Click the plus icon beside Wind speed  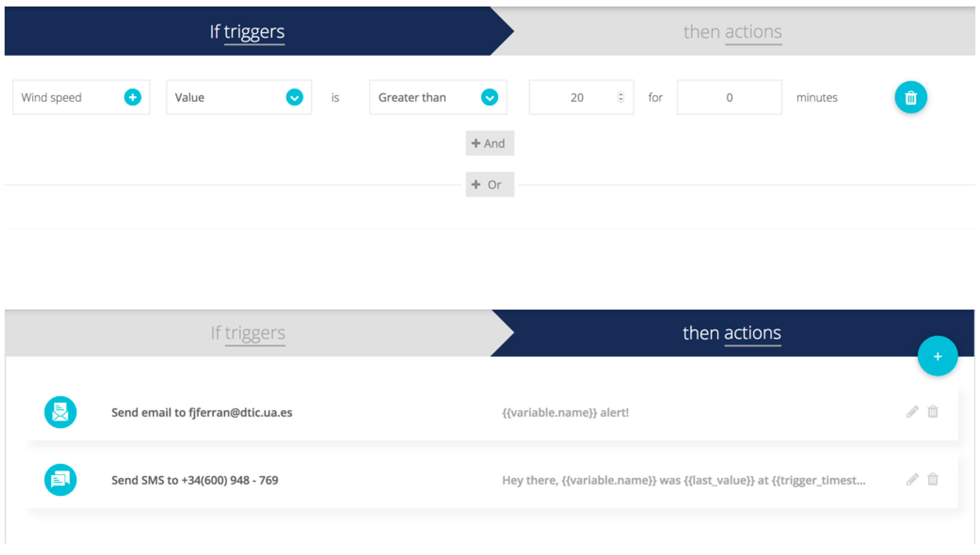(132, 97)
